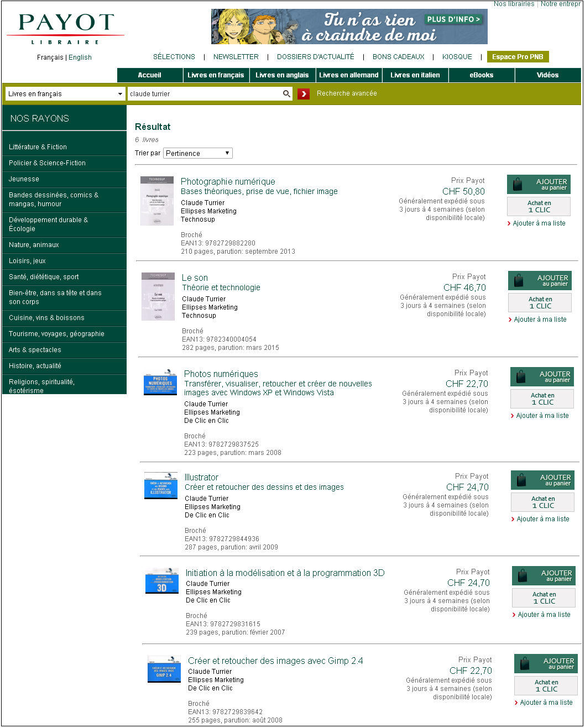Open the NEWSLETTER menu link
The height and width of the screenshot is (728, 585).
click(236, 57)
